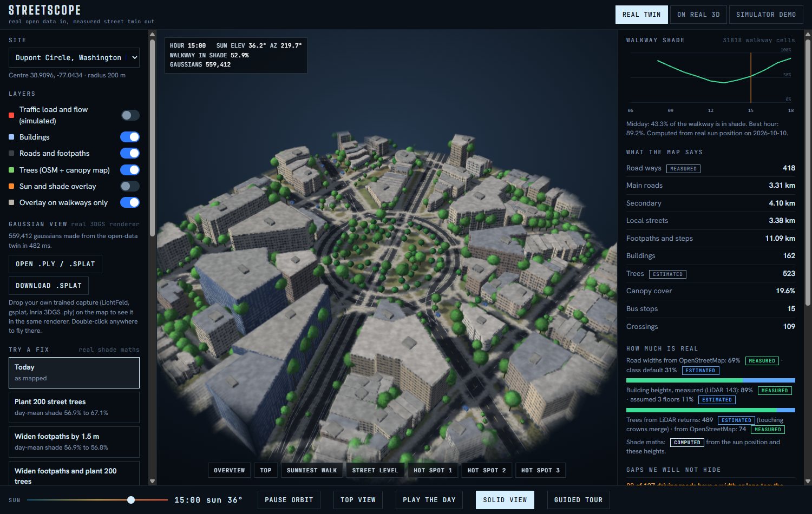812x514 pixels.
Task: Toggle Overlay on walkways only
Action: pyautogui.click(x=130, y=202)
